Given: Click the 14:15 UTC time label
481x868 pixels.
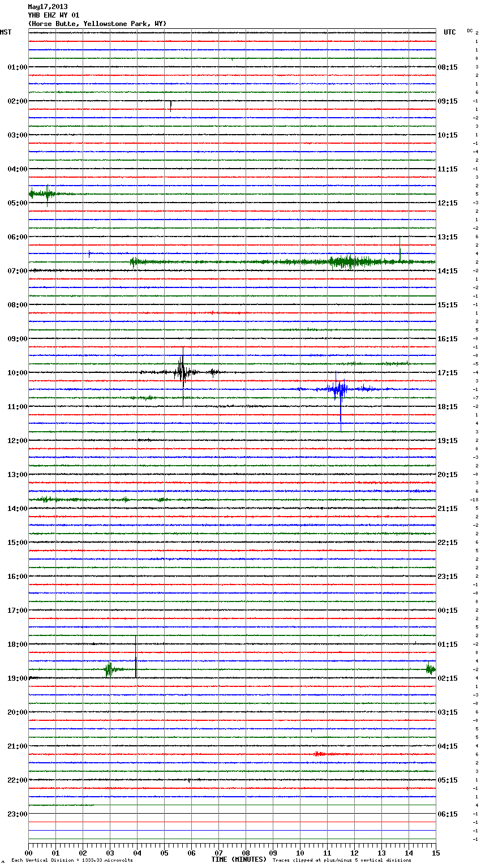Looking at the screenshot, I should [x=448, y=271].
